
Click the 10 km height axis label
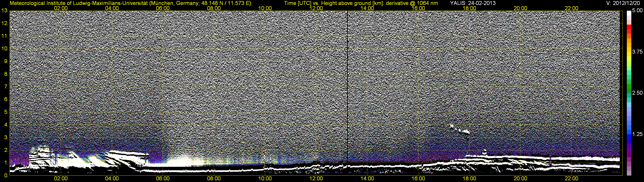[x=5, y=49]
